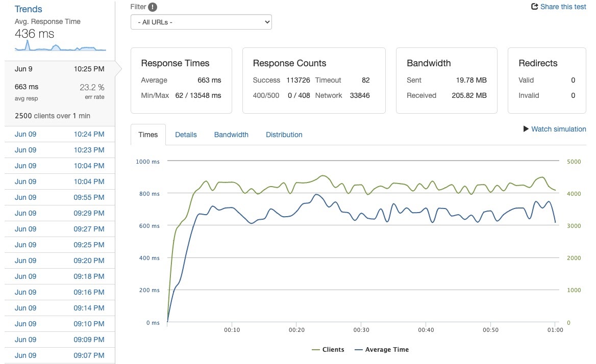Click the 436 ms average response value
The image size is (596, 364).
click(x=35, y=34)
